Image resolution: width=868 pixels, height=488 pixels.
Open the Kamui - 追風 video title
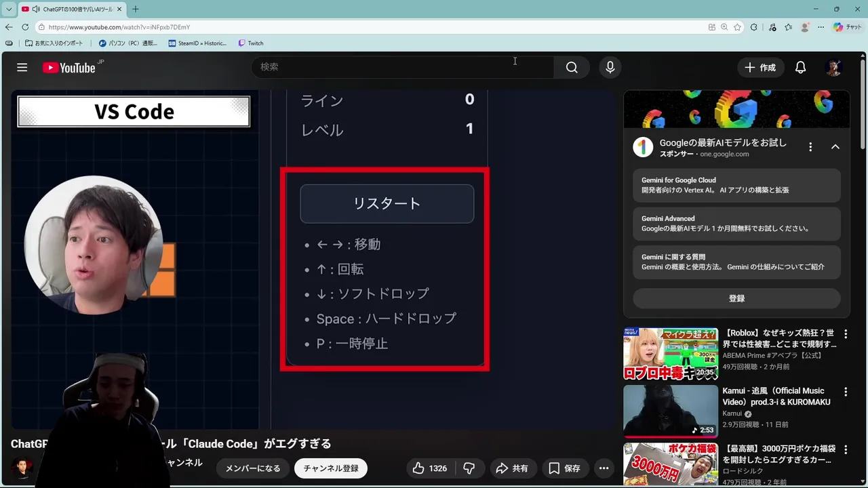pos(776,396)
